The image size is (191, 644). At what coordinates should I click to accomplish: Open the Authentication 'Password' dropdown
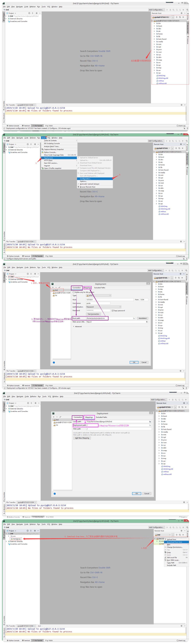point(104,307)
